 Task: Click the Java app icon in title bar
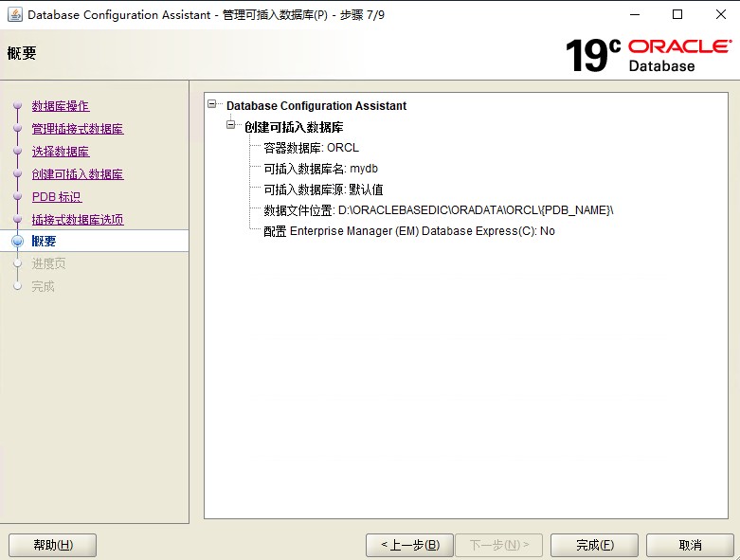[x=14, y=14]
